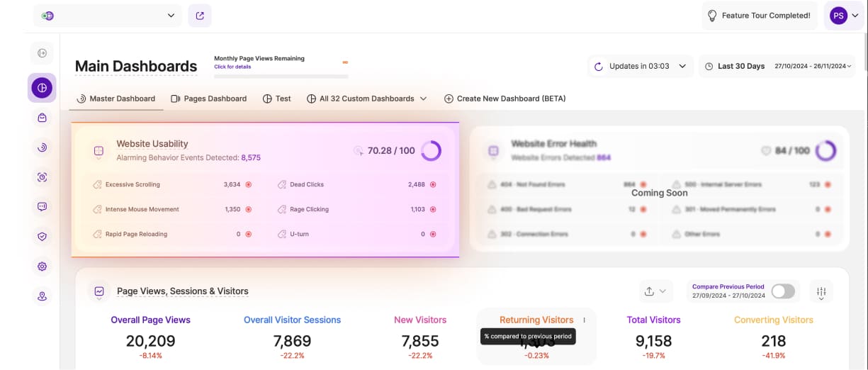The height and width of the screenshot is (370, 868).
Task: Open the dashboards pie-chart icon in sidebar
Action: 42,88
